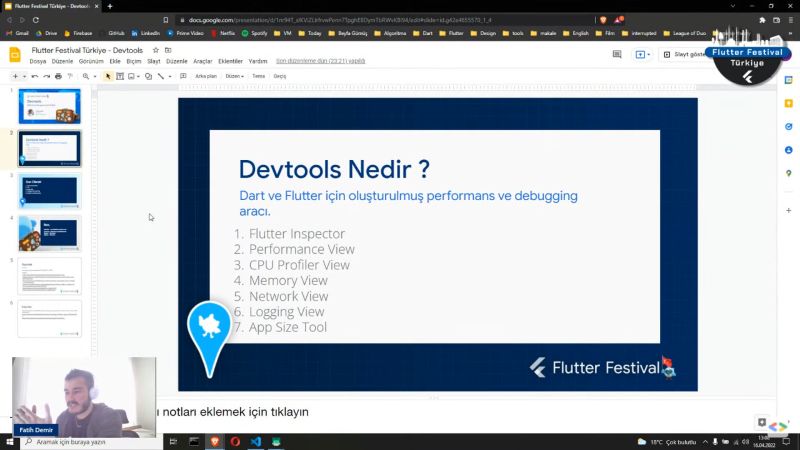Click the move to folder icon

coord(168,50)
